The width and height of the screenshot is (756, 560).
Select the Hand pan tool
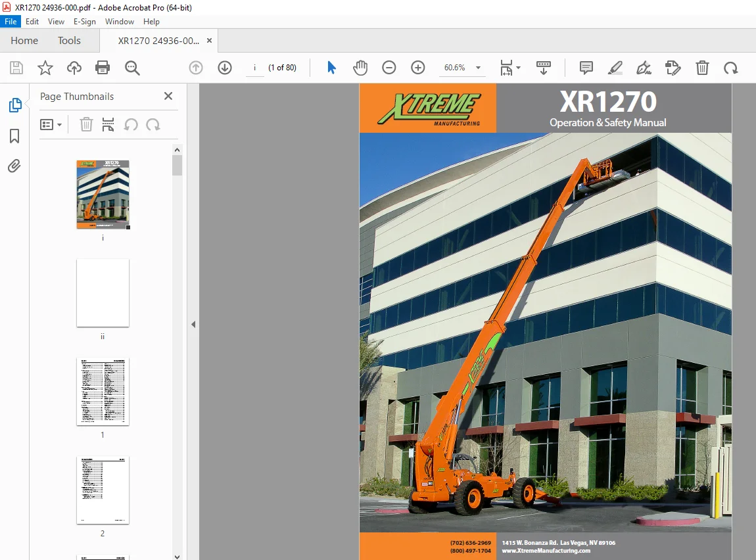coord(360,68)
